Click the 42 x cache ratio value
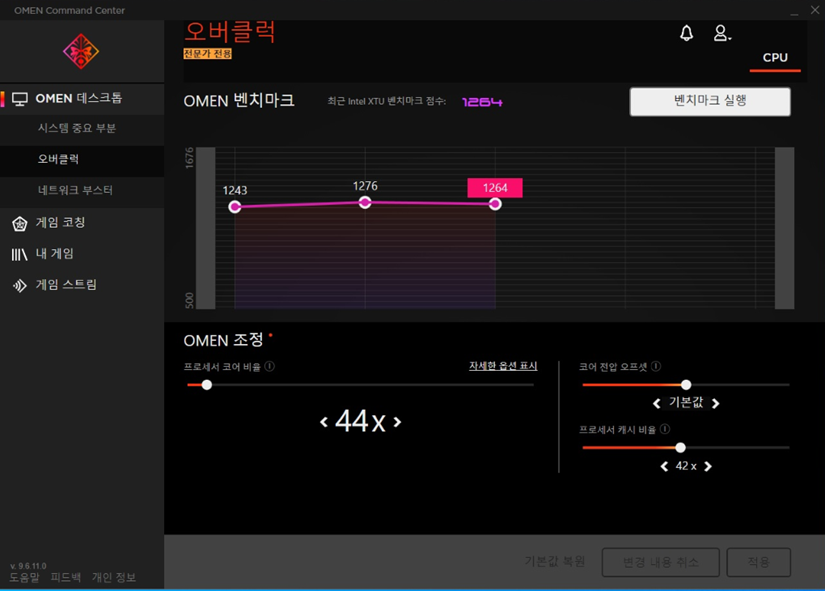The width and height of the screenshot is (825, 591). coord(686,466)
